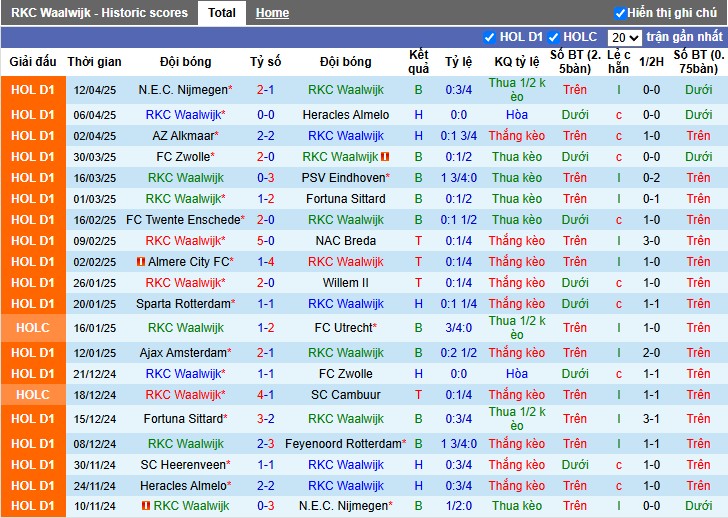Select Ajax Amsterdam team name
This screenshot has width=728, height=518.
click(x=183, y=353)
